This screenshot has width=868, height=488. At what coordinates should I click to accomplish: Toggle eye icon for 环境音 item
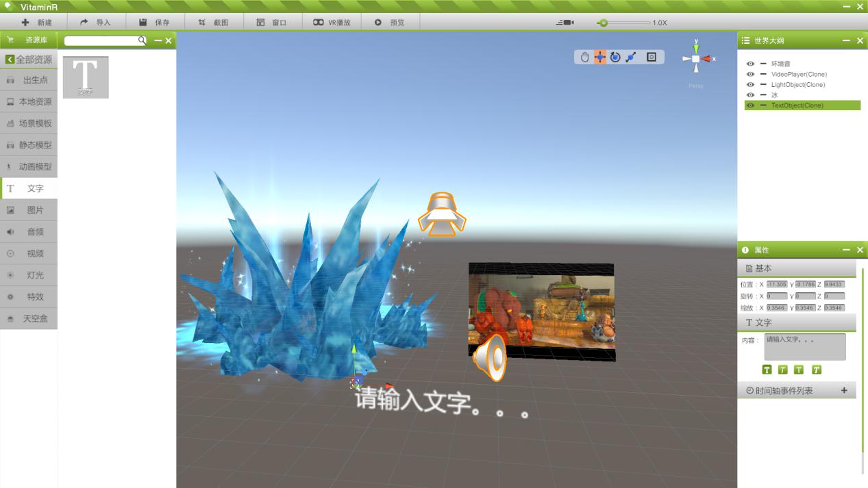point(750,64)
